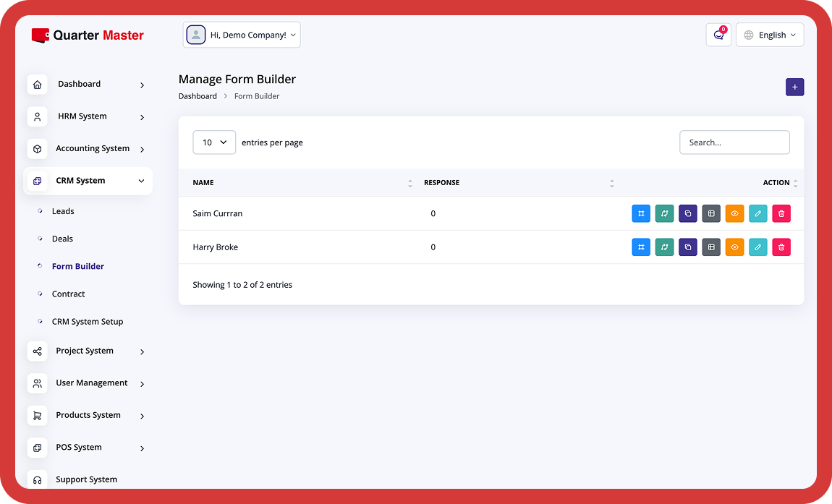This screenshot has width=832, height=504.
Task: Preview Harry Broke's form with the eye icon
Action: (734, 247)
